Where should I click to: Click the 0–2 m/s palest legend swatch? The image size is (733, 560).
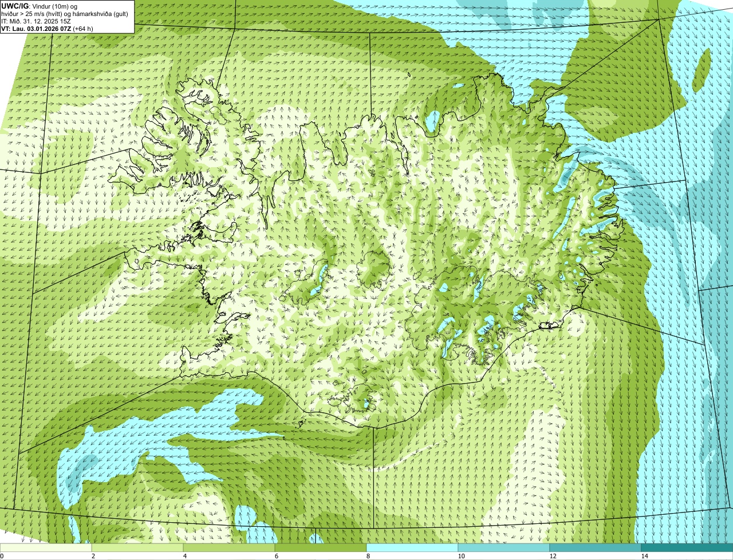(x=46, y=547)
